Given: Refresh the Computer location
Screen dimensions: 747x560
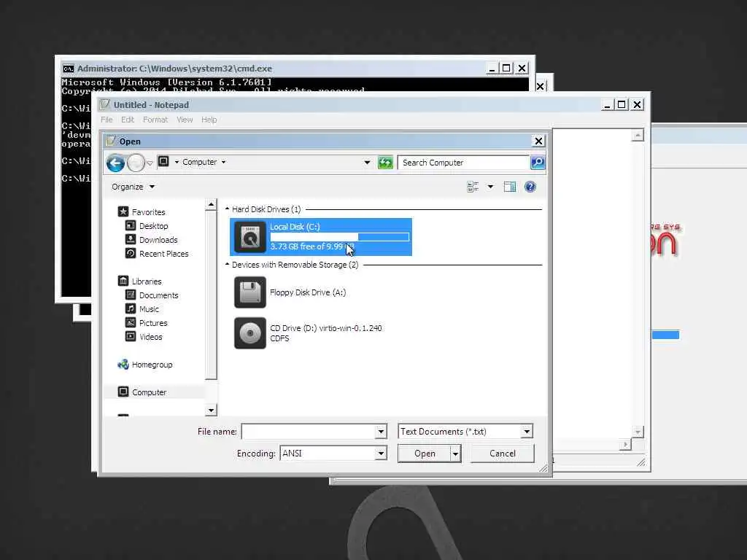Looking at the screenshot, I should point(385,163).
